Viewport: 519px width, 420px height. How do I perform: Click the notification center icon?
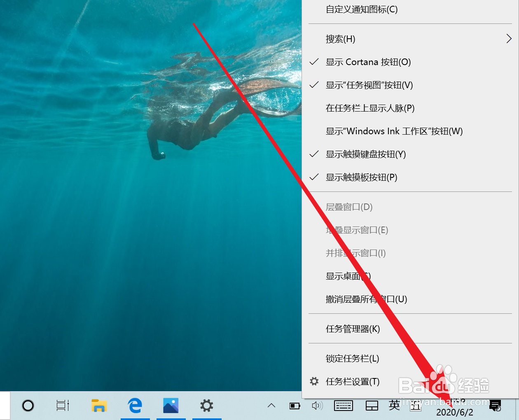pos(495,406)
